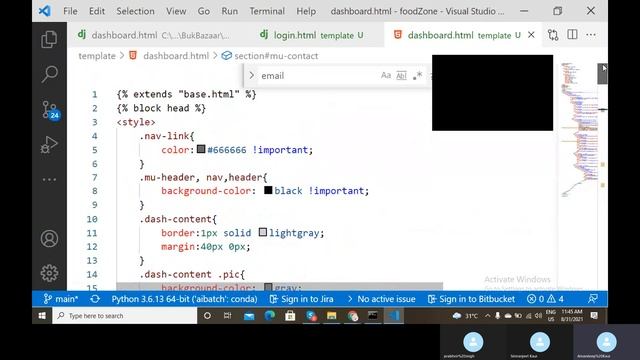Open color picker for lightgray swatch

pyautogui.click(x=263, y=232)
